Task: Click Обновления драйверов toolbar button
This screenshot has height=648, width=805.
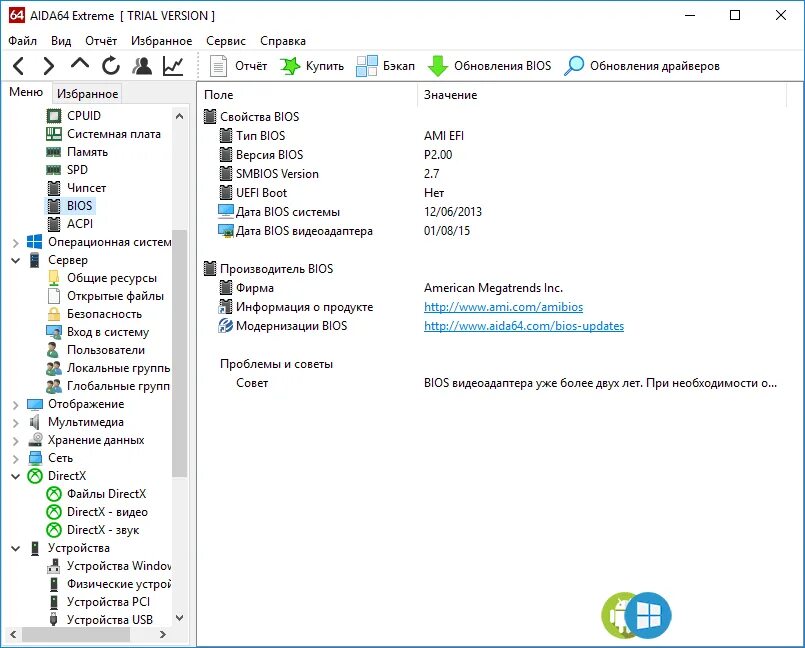Action: [x=642, y=66]
